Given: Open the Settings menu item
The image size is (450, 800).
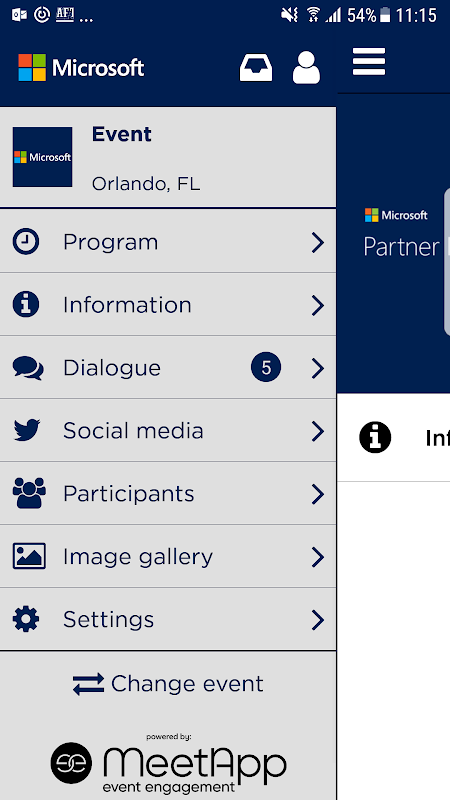Looking at the screenshot, I should click(x=168, y=619).
